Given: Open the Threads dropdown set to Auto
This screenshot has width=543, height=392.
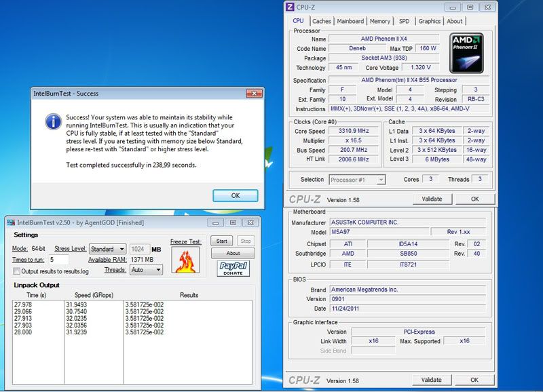Looking at the screenshot, I should (x=146, y=270).
